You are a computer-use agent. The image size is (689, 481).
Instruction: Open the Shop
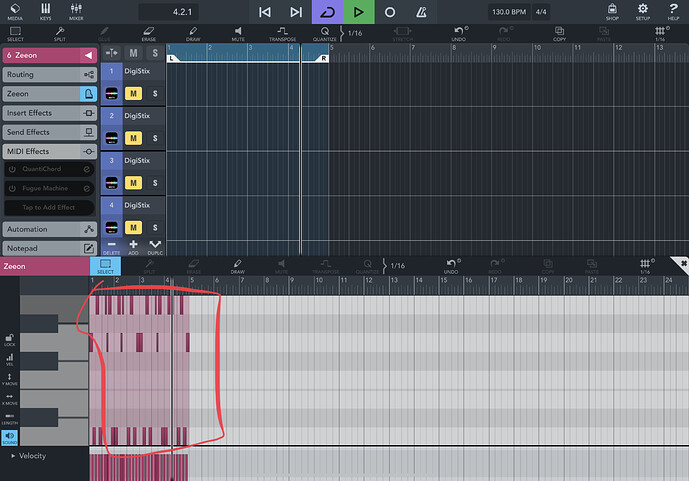pos(612,12)
